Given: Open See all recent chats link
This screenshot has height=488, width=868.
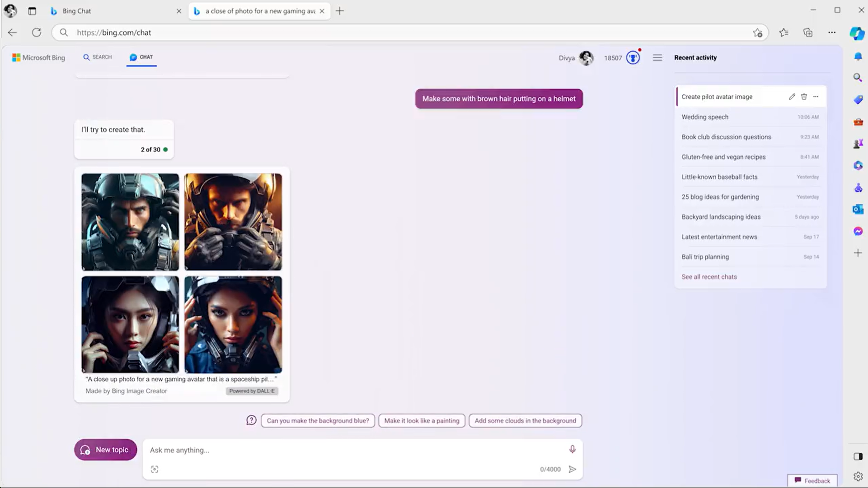Looking at the screenshot, I should 709,277.
